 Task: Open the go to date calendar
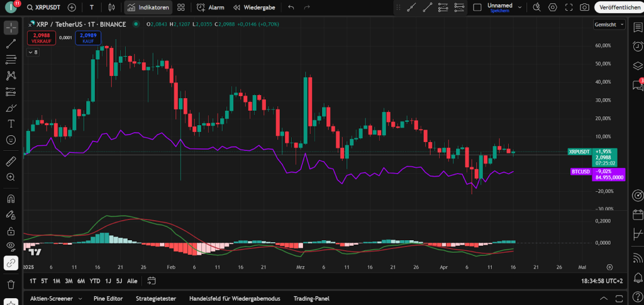click(151, 280)
